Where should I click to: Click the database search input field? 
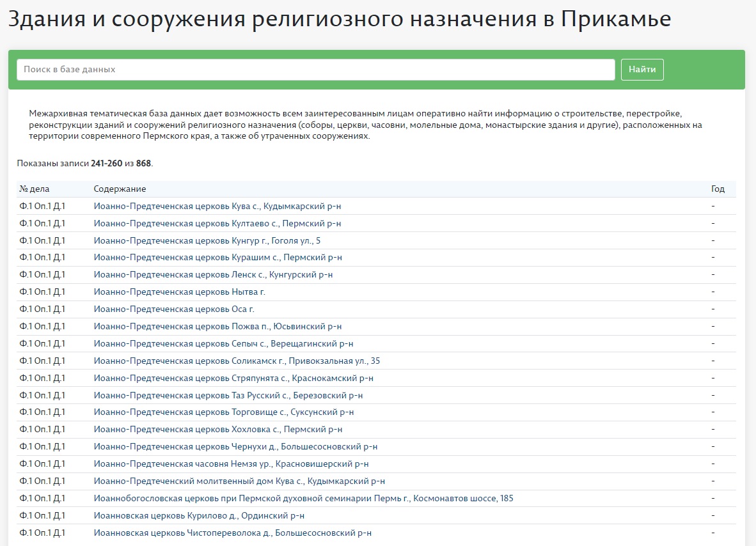tap(315, 70)
